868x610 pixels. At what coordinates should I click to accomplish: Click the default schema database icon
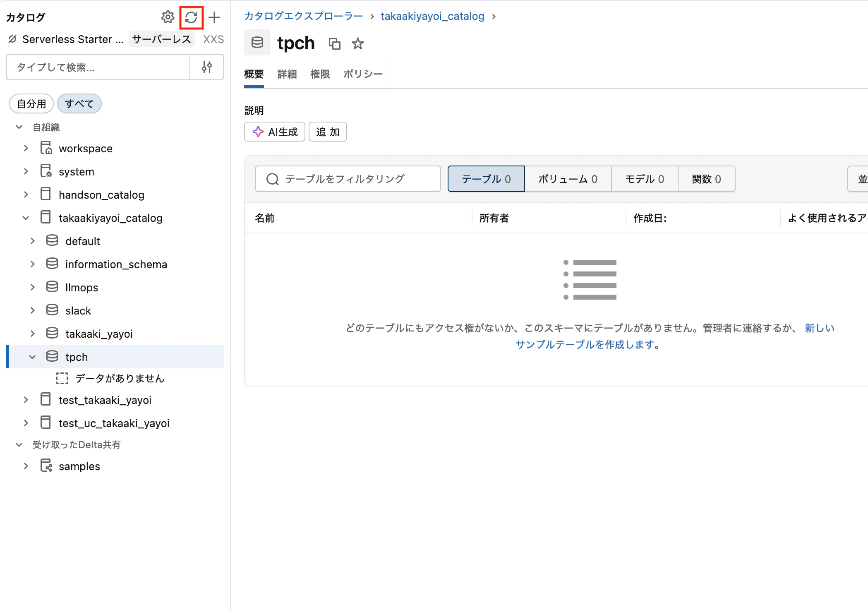[52, 240]
